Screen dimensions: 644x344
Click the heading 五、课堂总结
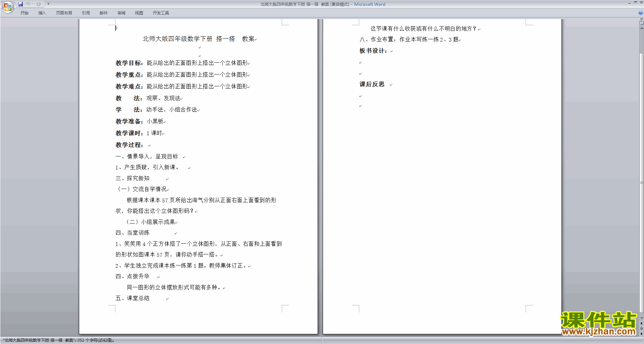(x=132, y=298)
